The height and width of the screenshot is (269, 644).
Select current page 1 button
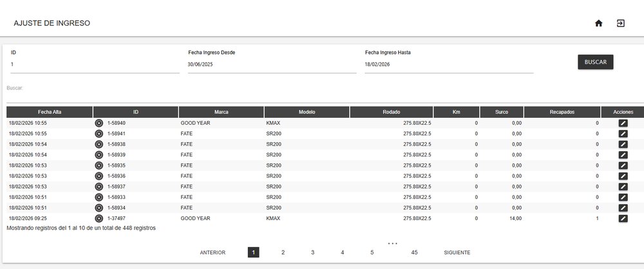pyautogui.click(x=253, y=252)
